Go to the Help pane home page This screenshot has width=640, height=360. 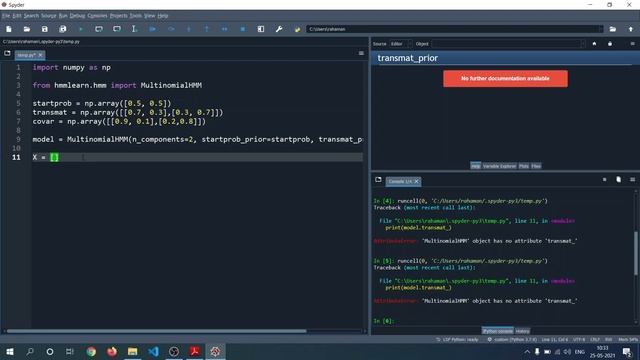594,44
